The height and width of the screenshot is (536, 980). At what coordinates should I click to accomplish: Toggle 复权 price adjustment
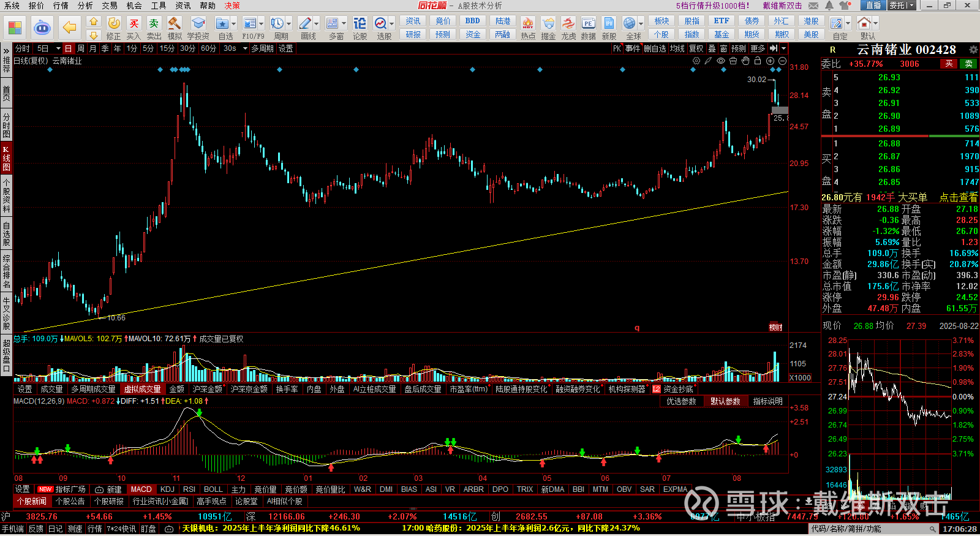tap(696, 48)
